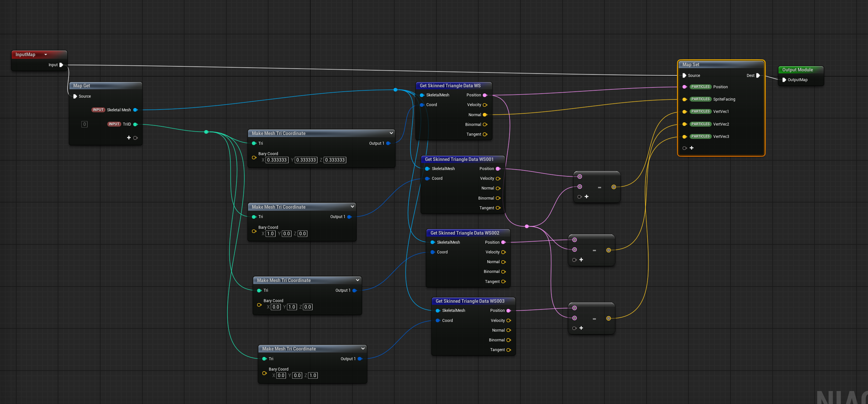Click the SkeletalMesh pin on the WS003 node

[438, 311]
